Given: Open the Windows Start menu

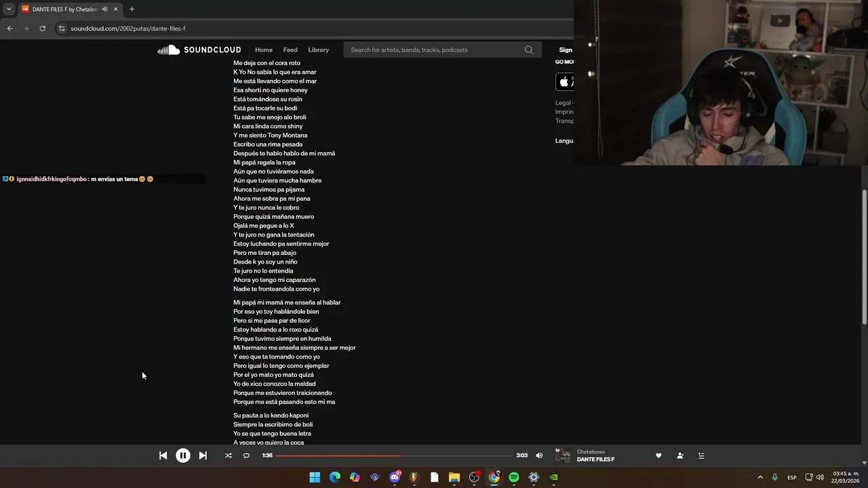Looking at the screenshot, I should pos(315,477).
